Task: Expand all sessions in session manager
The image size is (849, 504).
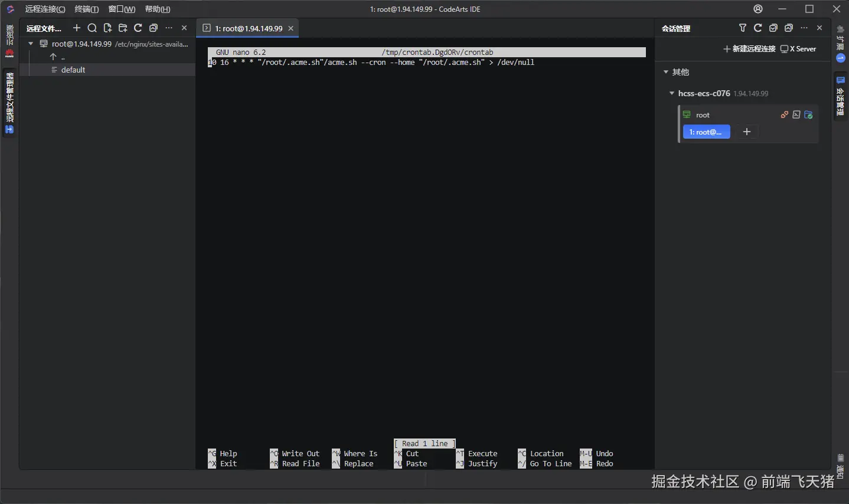Action: 773,28
